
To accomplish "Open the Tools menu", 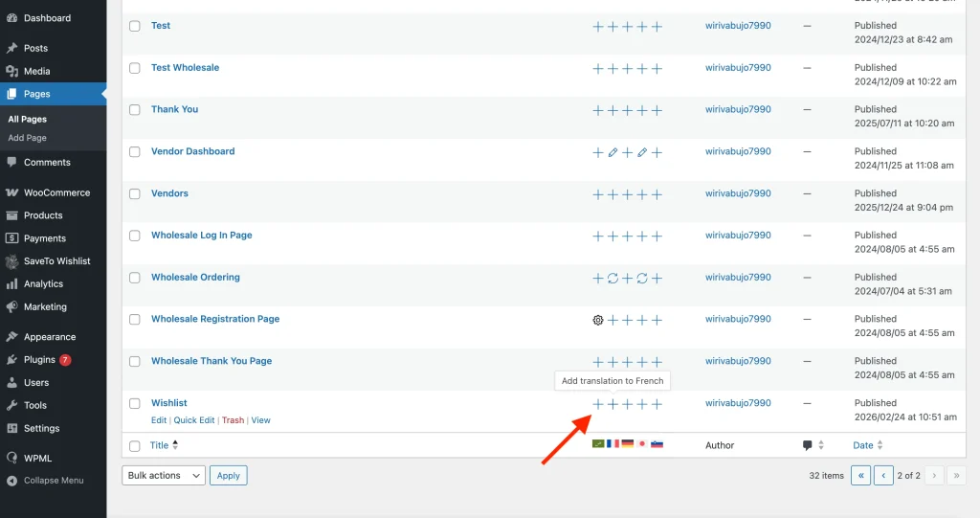I will tap(35, 405).
